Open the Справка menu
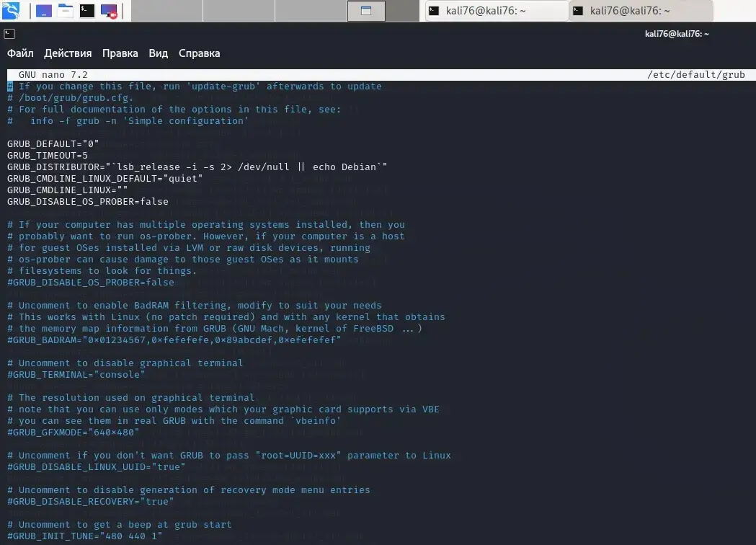756x545 pixels. click(x=199, y=53)
